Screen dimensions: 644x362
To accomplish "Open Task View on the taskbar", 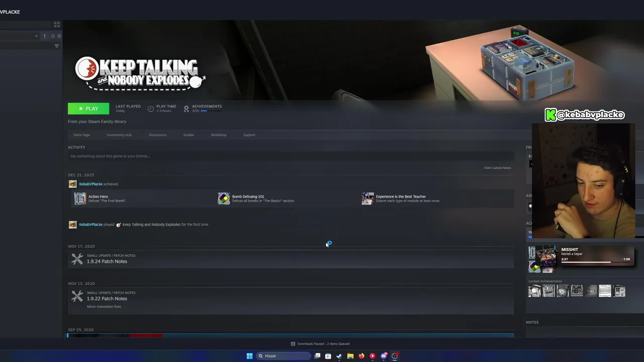I will pyautogui.click(x=317, y=356).
